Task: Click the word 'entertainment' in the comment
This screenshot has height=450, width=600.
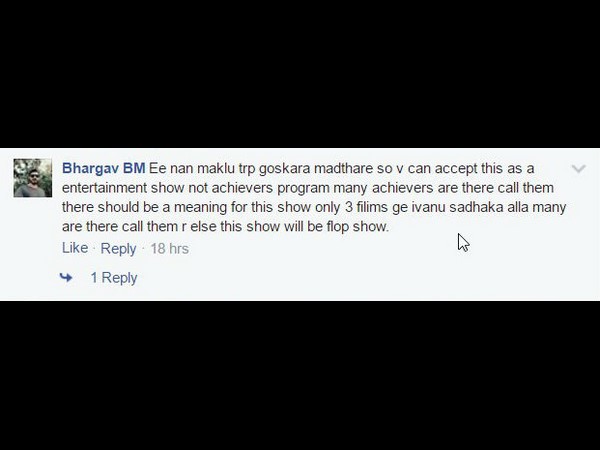Action: coord(104,188)
